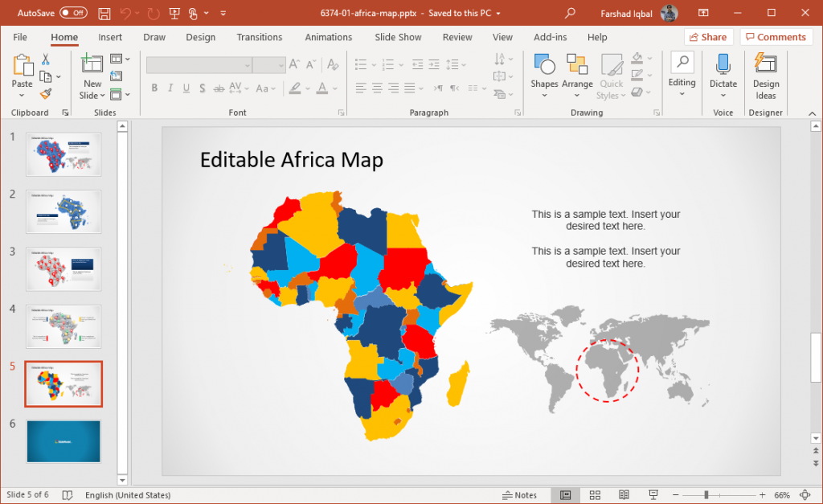Open the Font Color dropdown arrow
Image resolution: width=823 pixels, height=504 pixels.
point(333,88)
